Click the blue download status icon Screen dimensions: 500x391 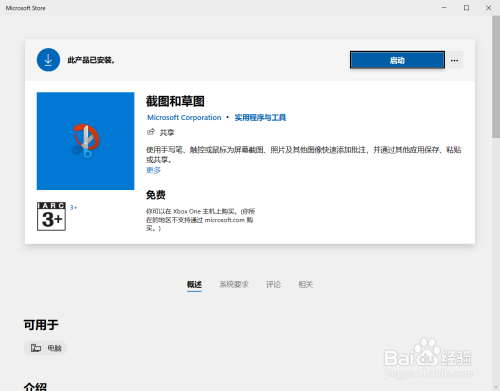(x=48, y=60)
